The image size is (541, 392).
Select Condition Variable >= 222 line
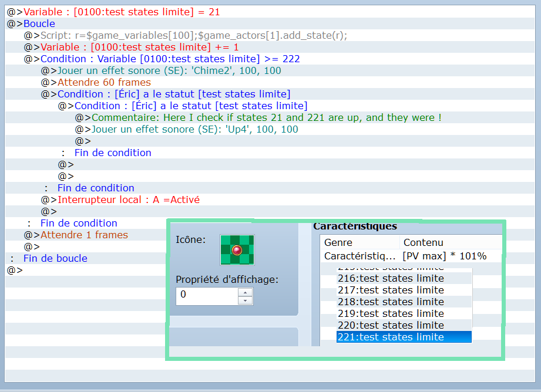coord(170,59)
